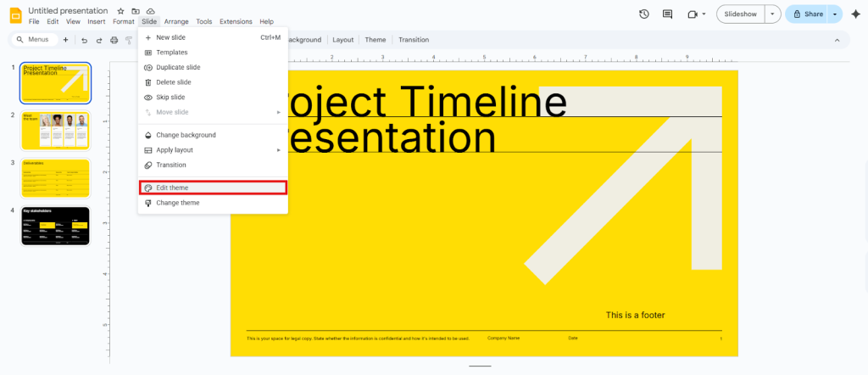Open the Share options dropdown arrow

(x=835, y=14)
